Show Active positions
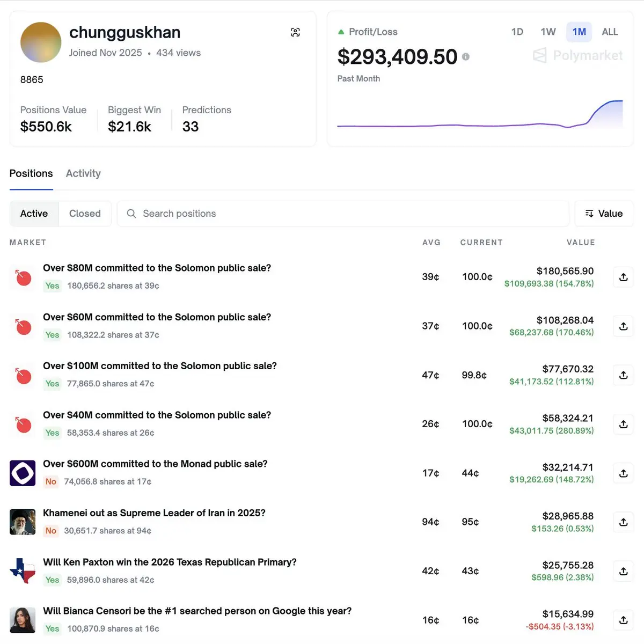Image resolution: width=644 pixels, height=644 pixels. [34, 214]
